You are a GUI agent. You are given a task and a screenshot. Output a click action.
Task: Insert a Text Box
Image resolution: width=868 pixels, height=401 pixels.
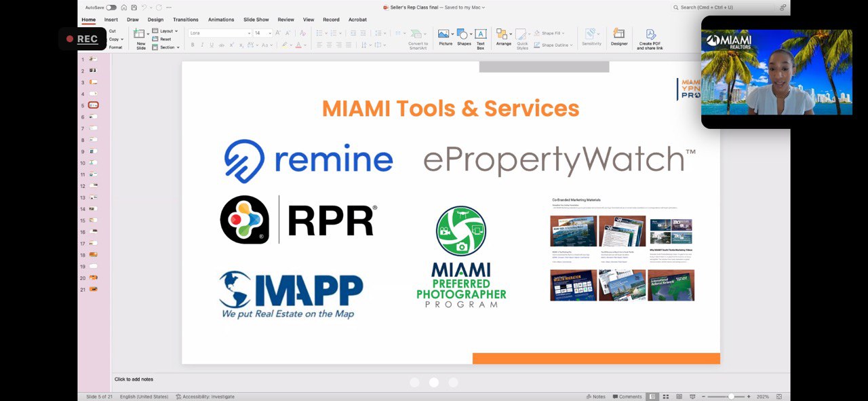click(x=480, y=37)
